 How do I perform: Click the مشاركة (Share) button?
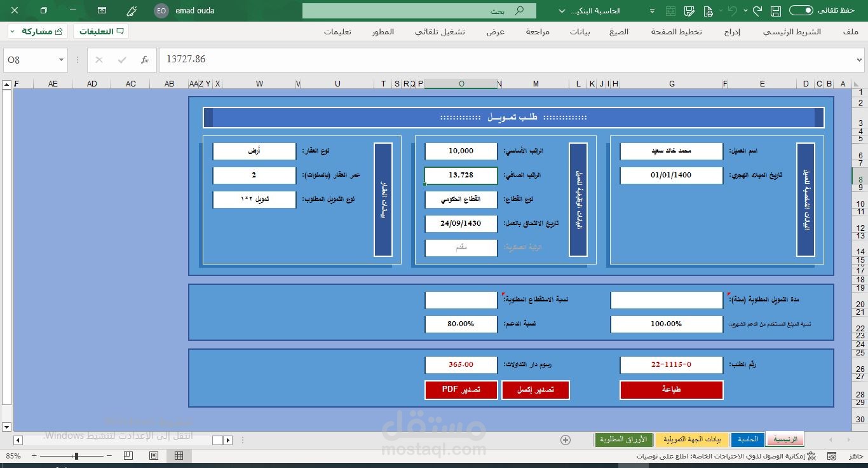(37, 31)
